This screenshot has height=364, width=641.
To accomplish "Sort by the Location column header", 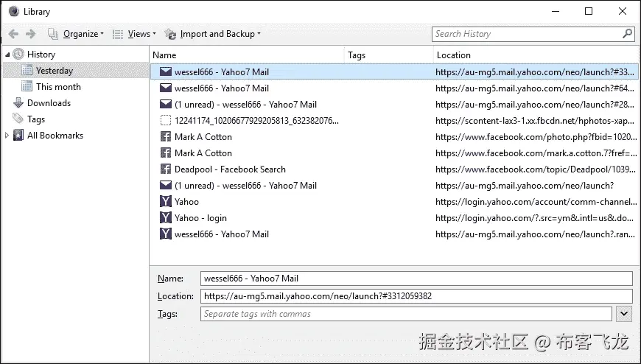I will pyautogui.click(x=536, y=55).
